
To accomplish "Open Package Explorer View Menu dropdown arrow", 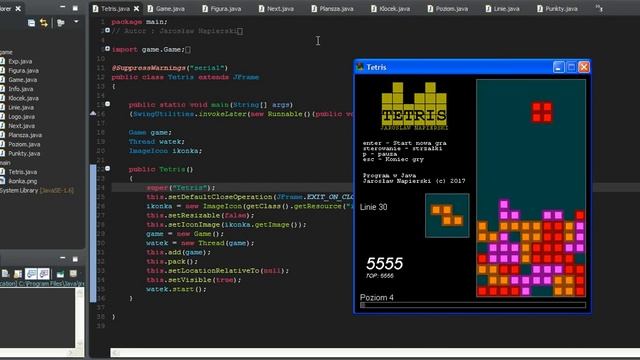I will click(76, 22).
